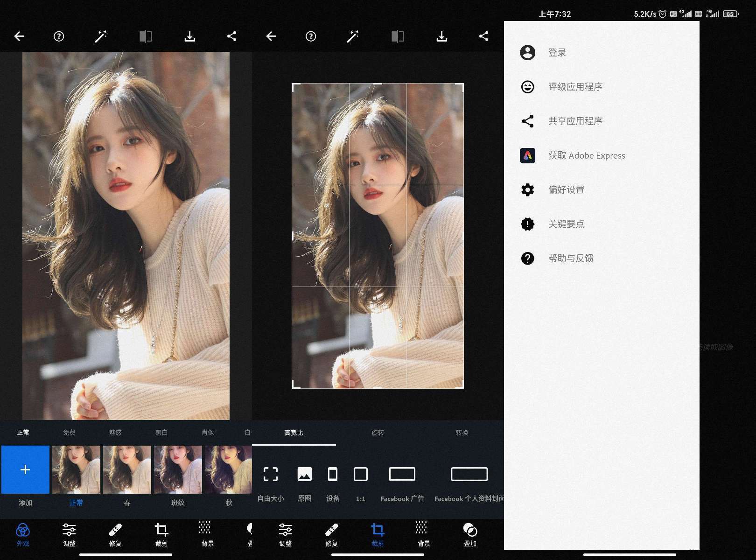Tap the magic wand in the crop screen
This screenshot has width=756, height=560.
[x=353, y=36]
